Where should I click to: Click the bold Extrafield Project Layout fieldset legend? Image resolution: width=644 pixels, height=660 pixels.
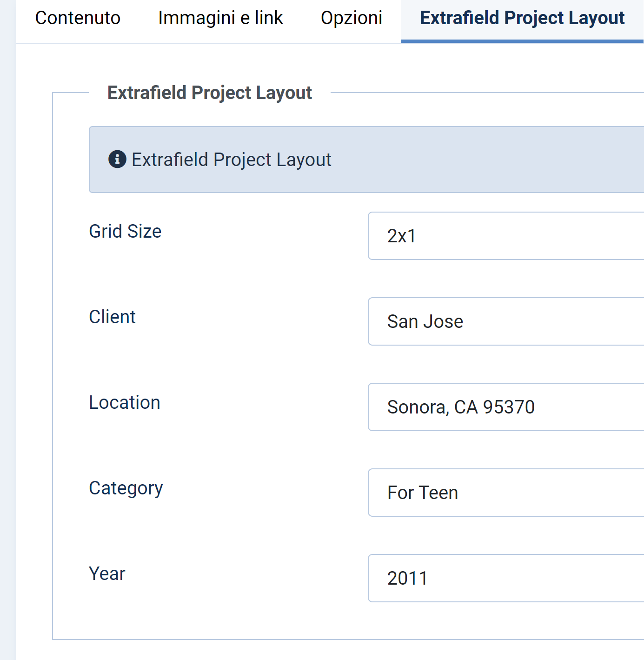point(210,93)
